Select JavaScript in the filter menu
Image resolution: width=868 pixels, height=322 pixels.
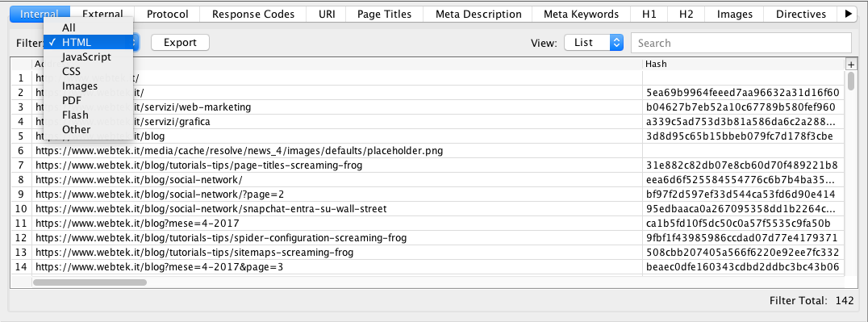pos(89,56)
